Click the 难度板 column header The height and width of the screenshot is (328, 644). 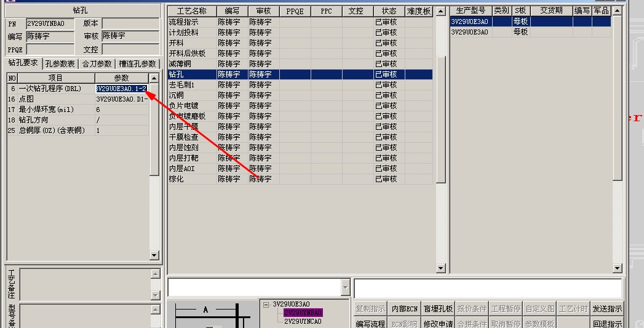click(418, 11)
